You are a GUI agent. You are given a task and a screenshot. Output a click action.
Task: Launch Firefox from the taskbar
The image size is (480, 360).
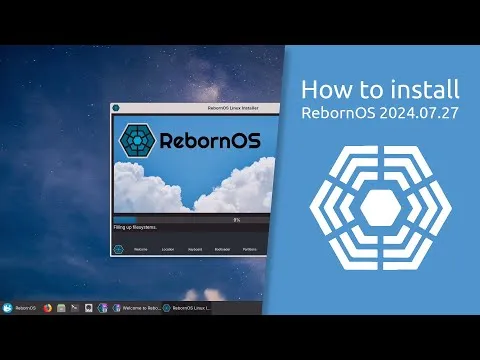48,308
